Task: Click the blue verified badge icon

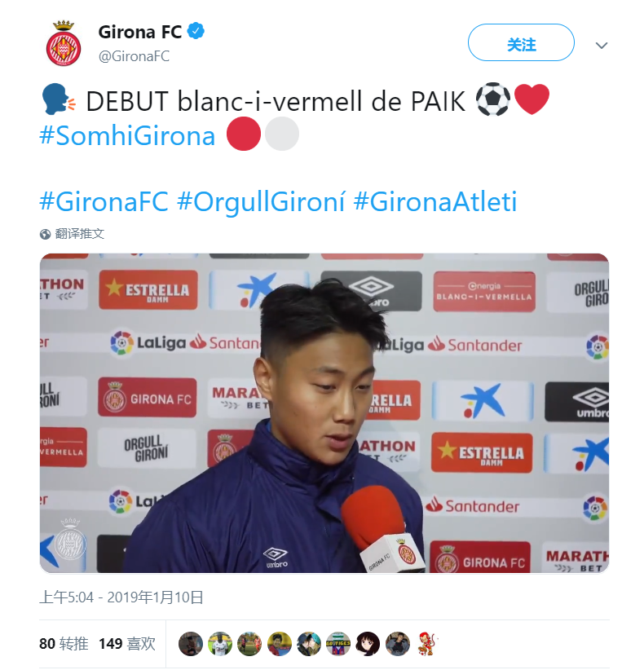Action: pyautogui.click(x=196, y=31)
